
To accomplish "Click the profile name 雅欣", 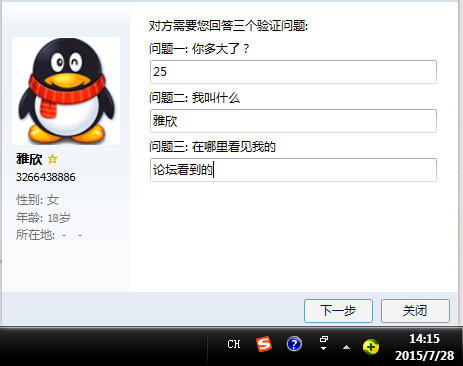I will tap(29, 159).
